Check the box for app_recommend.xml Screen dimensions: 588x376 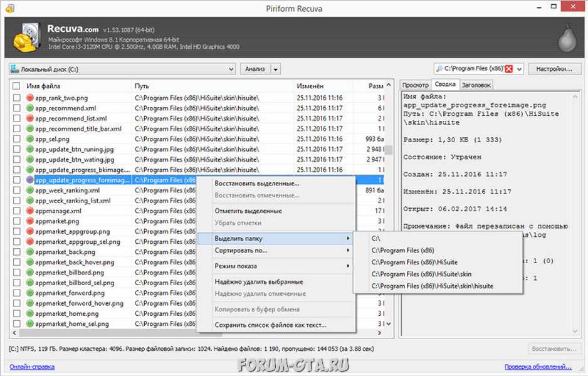click(x=16, y=108)
